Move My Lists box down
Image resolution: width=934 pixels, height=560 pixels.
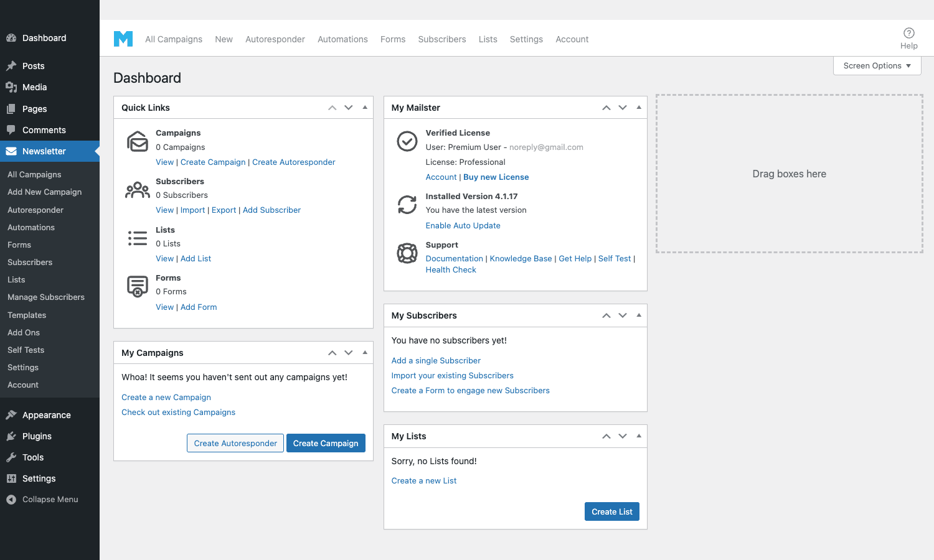click(623, 436)
